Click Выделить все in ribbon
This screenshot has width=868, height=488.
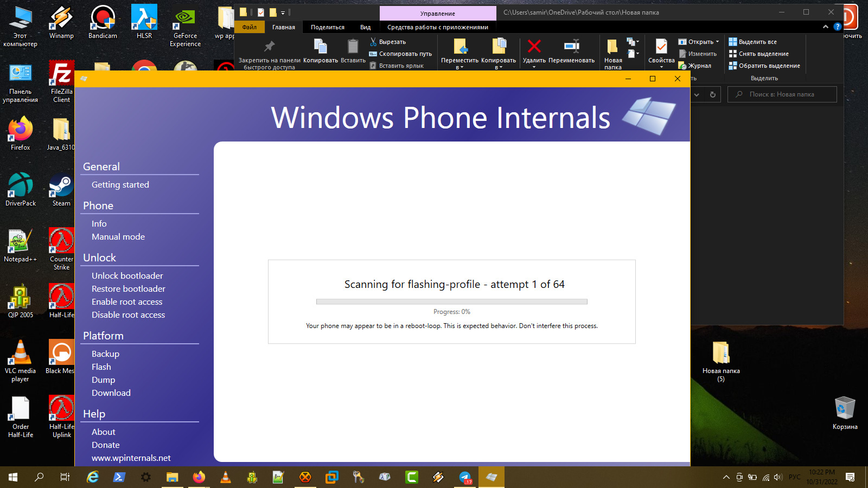coord(752,42)
